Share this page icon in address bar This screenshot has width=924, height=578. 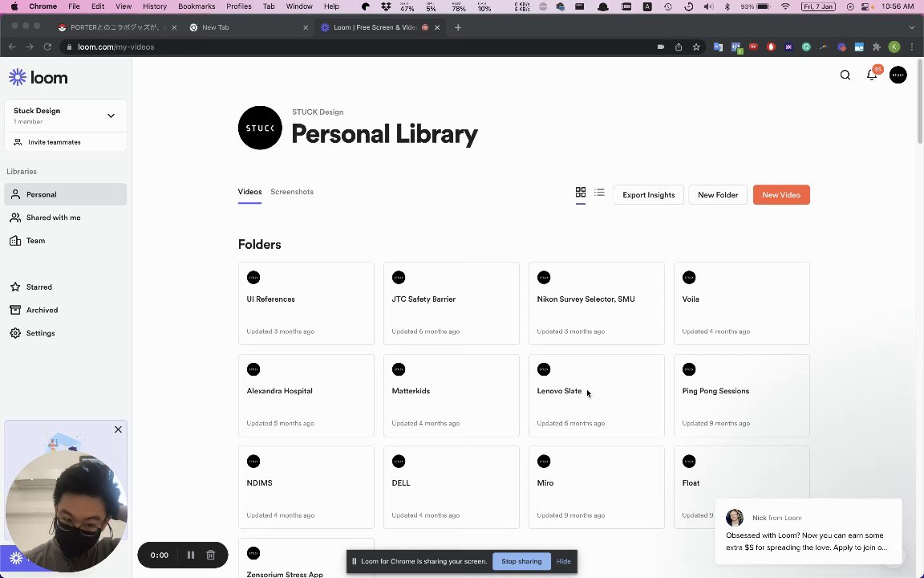[x=679, y=47]
